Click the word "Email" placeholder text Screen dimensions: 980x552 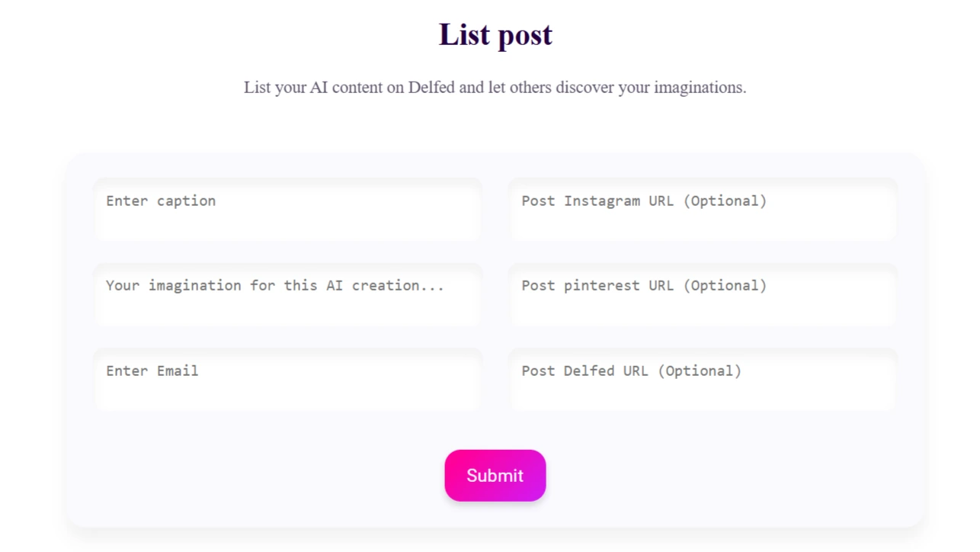click(178, 371)
